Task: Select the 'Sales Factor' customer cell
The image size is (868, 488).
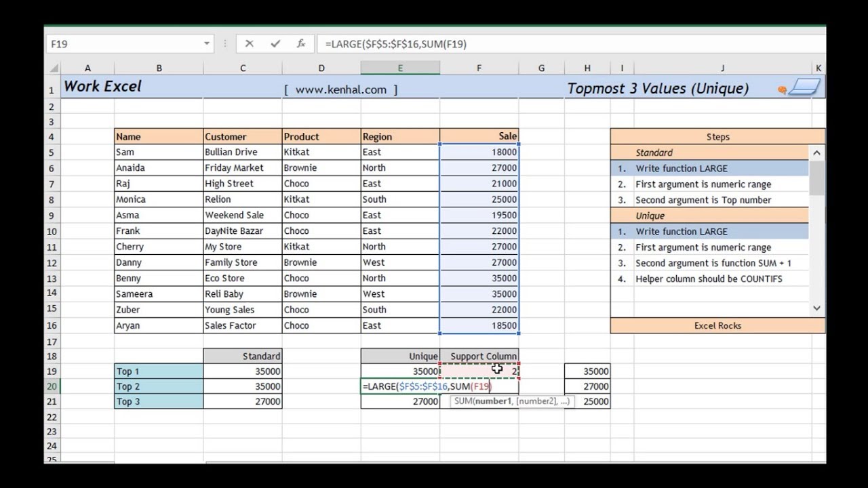Action: (243, 325)
